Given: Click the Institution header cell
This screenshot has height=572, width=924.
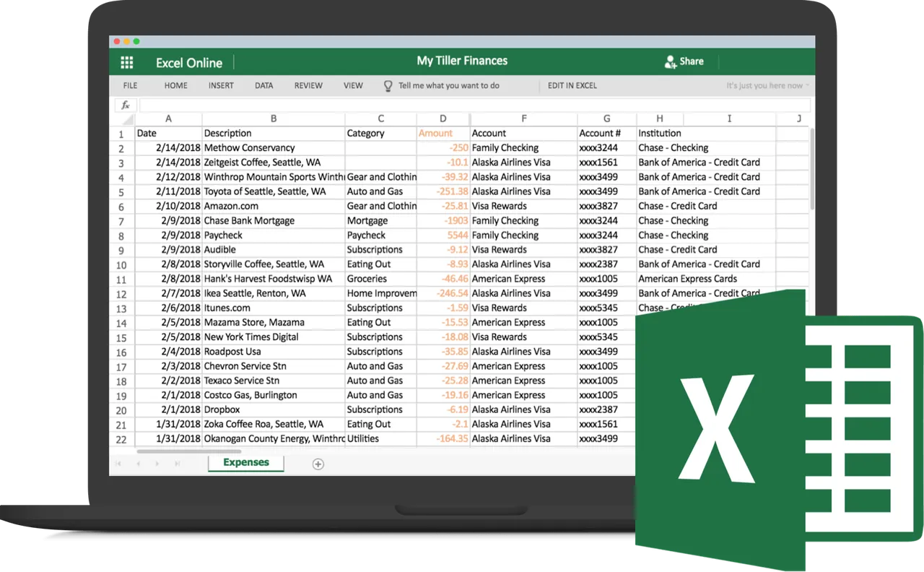Looking at the screenshot, I should 660,133.
